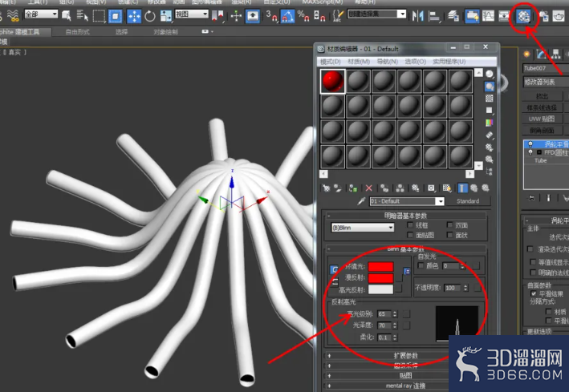Expand the 贴图 rollout
The height and width of the screenshot is (392, 569).
tap(405, 375)
